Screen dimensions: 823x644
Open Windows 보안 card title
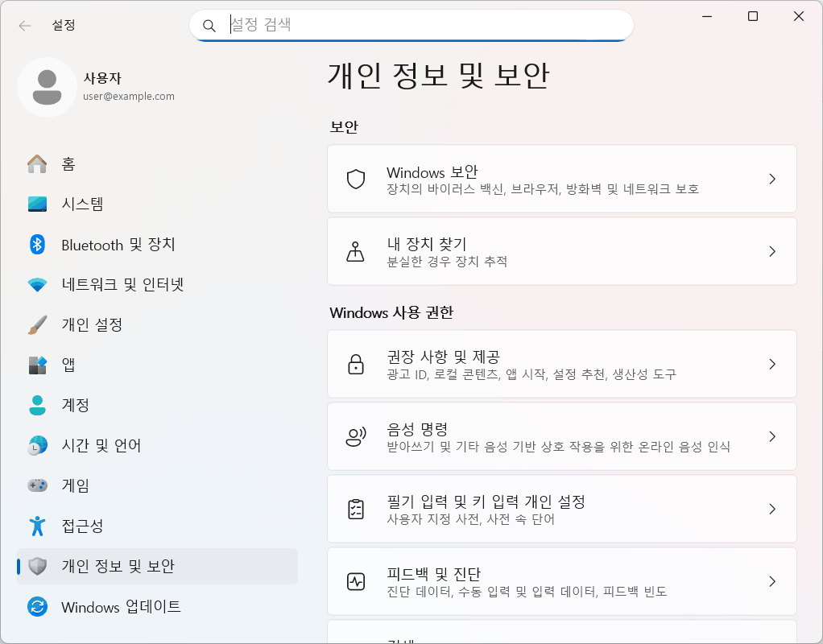432,172
